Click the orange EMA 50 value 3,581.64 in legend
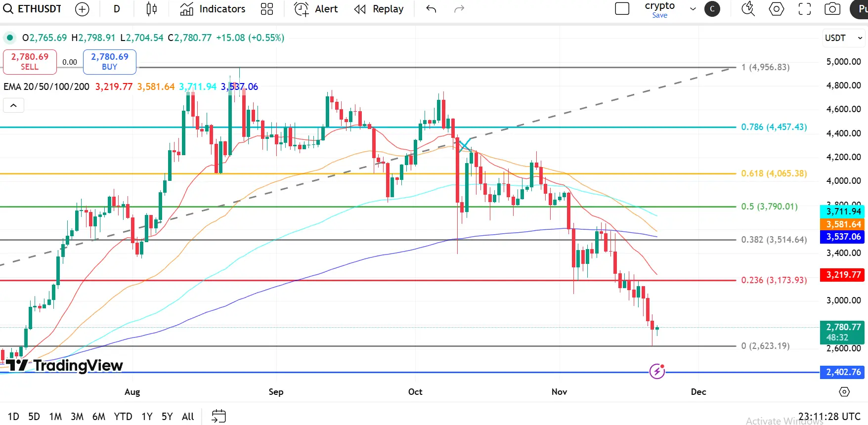 coord(156,87)
